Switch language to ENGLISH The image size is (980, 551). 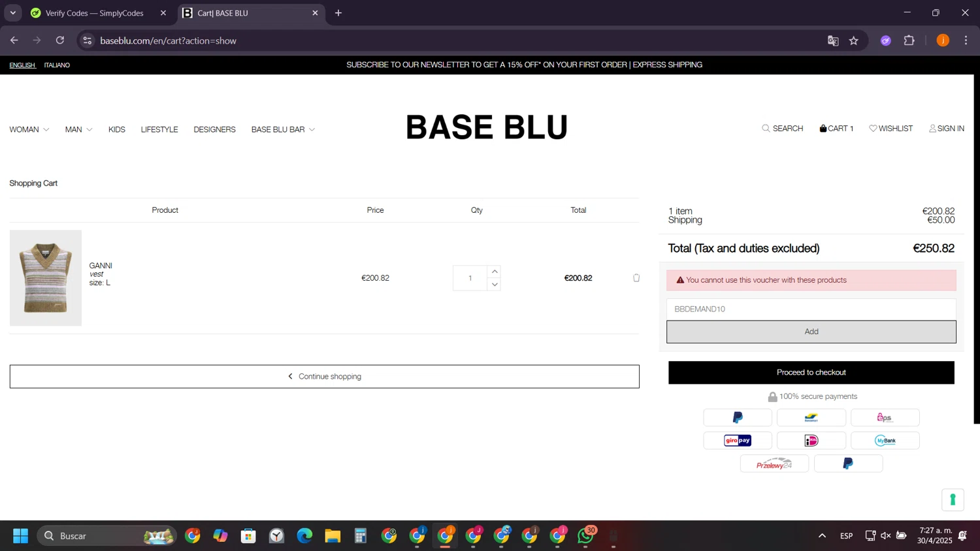coord(22,65)
